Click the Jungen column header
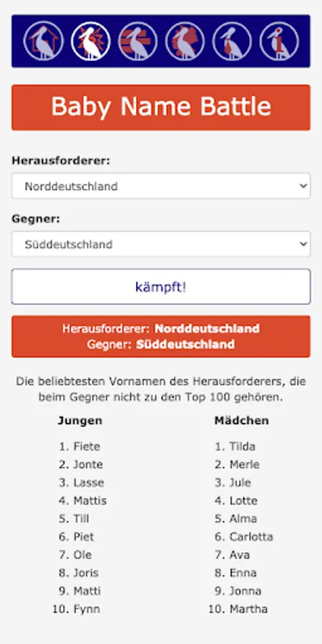This screenshot has width=322, height=644. coord(79,421)
